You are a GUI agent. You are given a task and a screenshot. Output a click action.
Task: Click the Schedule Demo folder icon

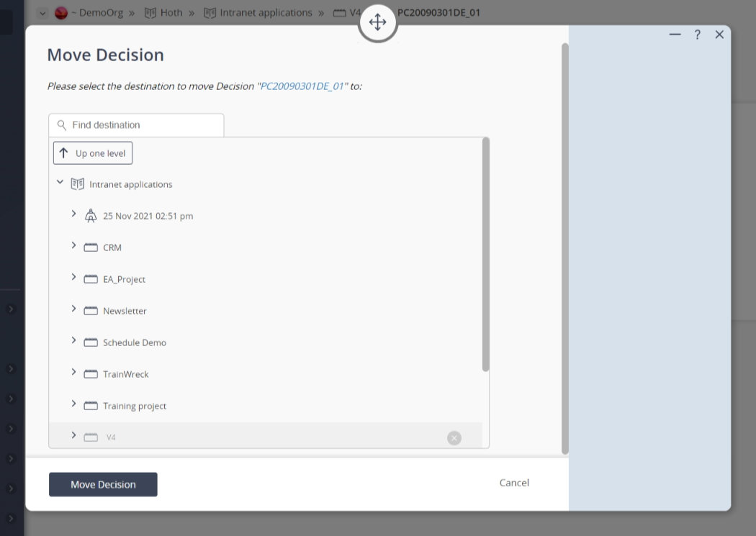91,342
